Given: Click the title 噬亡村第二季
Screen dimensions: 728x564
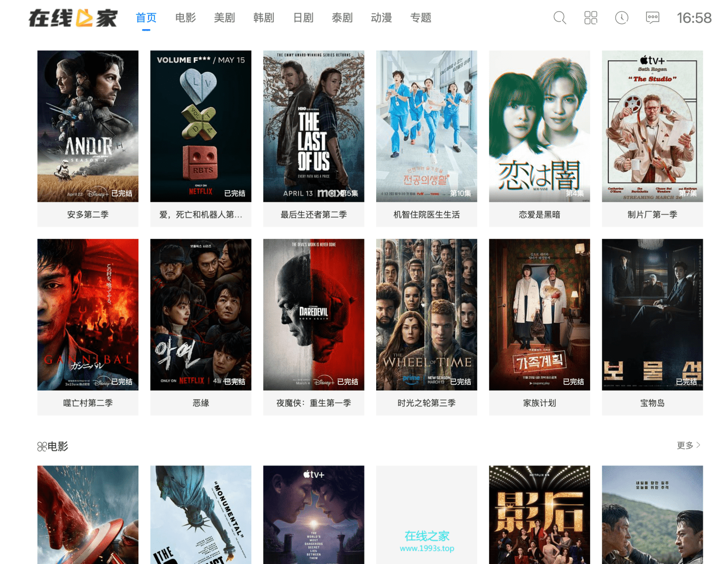Looking at the screenshot, I should [88, 403].
